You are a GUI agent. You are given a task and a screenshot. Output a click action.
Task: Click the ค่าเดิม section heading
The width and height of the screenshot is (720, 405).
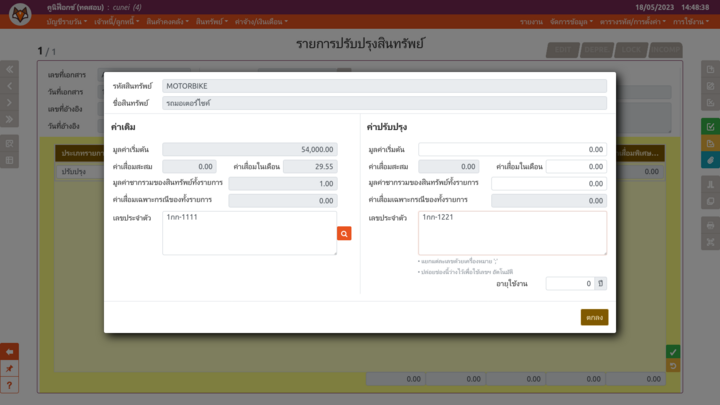(x=123, y=127)
